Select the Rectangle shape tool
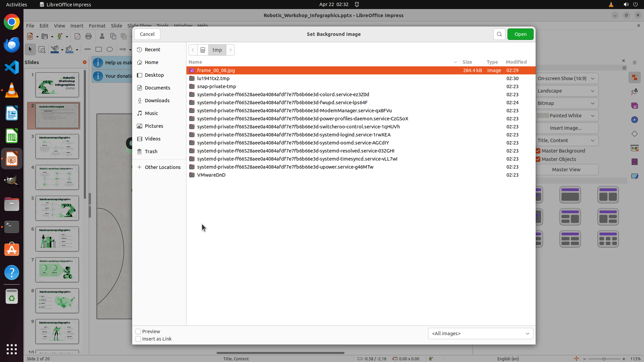 coord(99,50)
